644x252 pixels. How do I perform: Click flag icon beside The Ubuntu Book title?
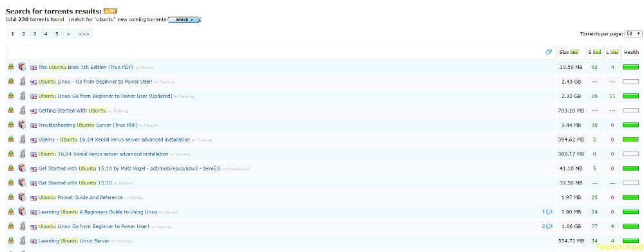[33, 67]
